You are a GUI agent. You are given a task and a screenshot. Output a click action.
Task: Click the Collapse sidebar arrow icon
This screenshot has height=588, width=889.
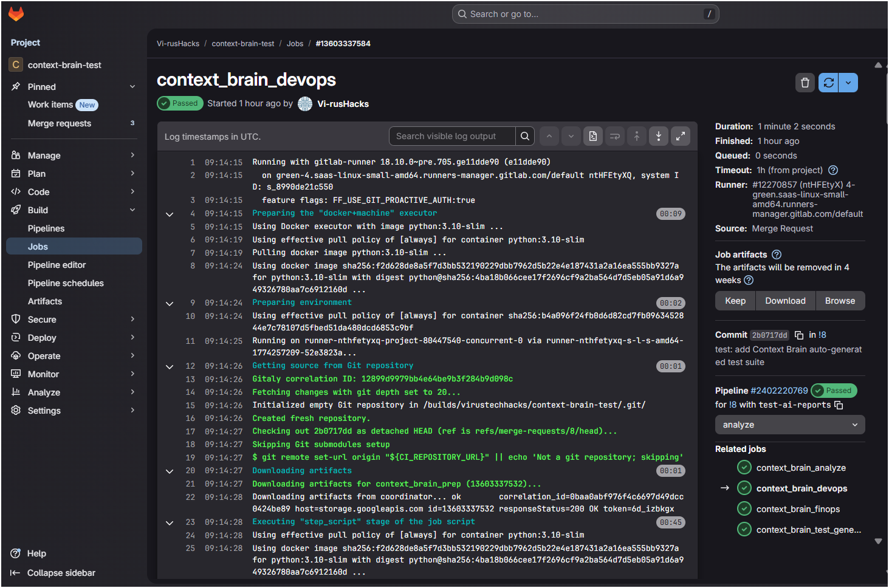(16, 573)
